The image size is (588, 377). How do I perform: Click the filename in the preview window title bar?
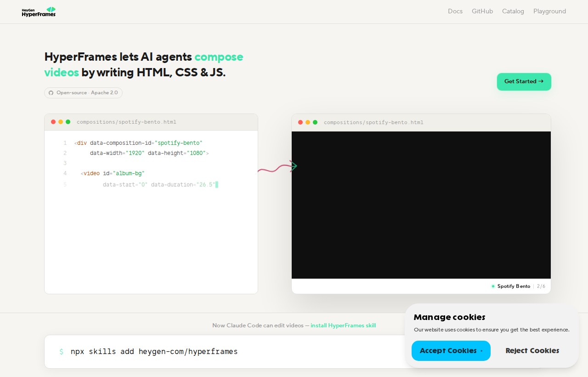tap(373, 122)
